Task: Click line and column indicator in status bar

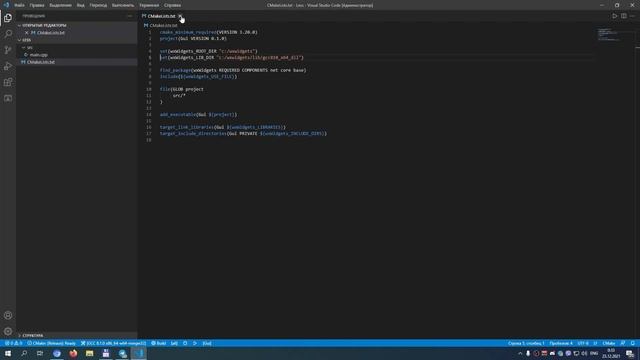Action: coord(526,343)
